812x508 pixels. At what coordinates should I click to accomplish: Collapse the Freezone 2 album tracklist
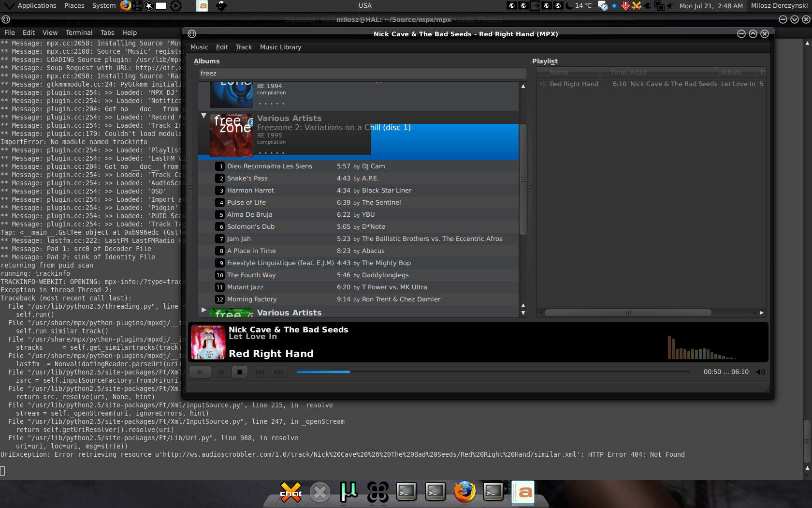pyautogui.click(x=204, y=116)
